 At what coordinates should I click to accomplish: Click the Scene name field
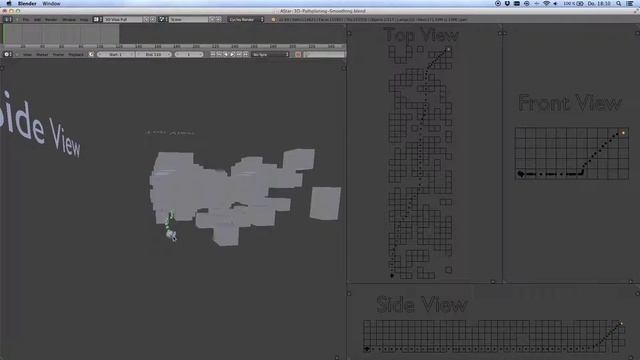(189, 19)
